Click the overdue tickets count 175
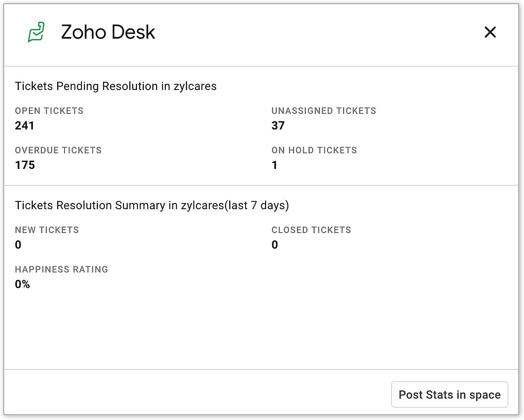Viewport: 524px width, 420px height. click(x=25, y=165)
